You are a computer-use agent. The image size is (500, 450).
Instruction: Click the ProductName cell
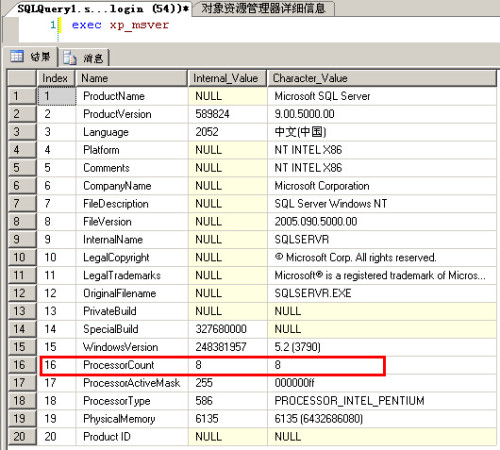[132, 96]
